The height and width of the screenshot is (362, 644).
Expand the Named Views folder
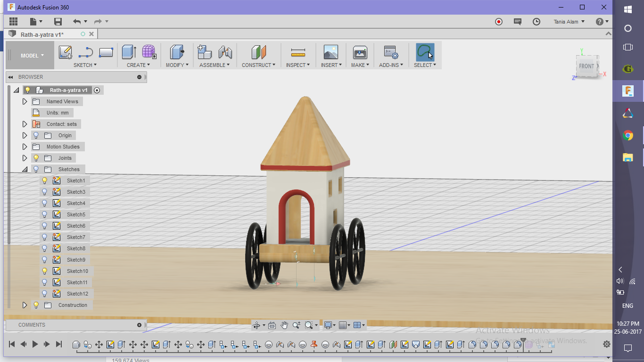click(25, 101)
